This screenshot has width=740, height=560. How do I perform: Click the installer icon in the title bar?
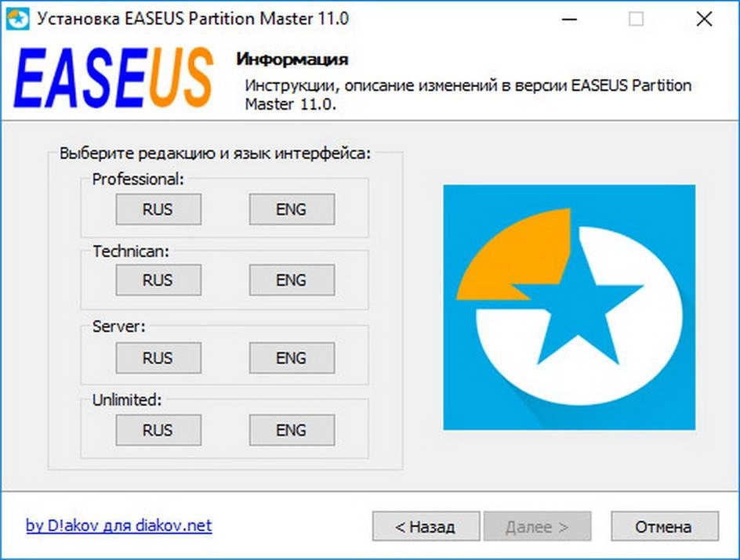(17, 19)
